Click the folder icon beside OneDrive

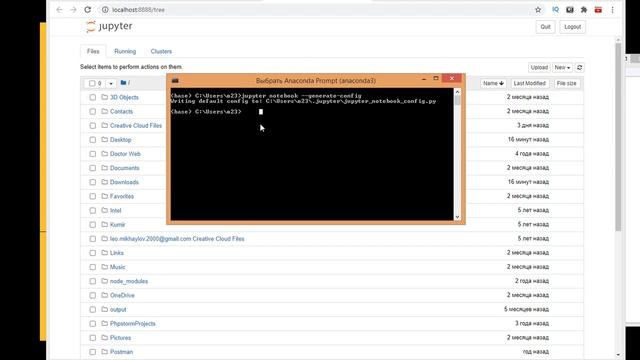click(104, 295)
